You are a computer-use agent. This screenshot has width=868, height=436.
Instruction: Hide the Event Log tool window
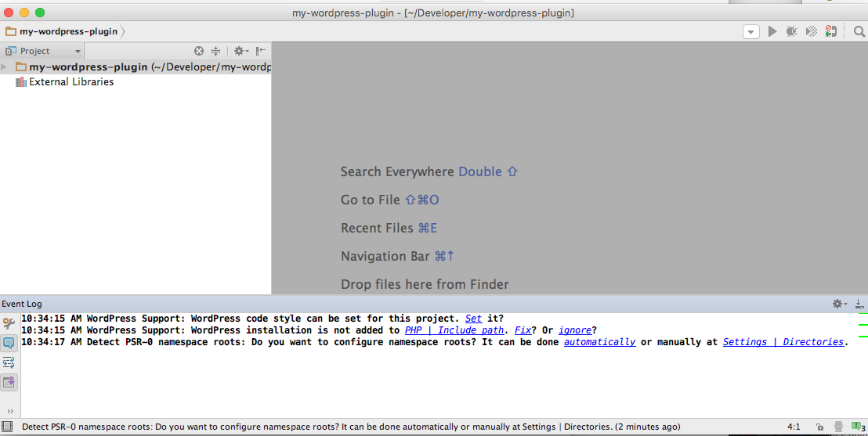point(859,304)
